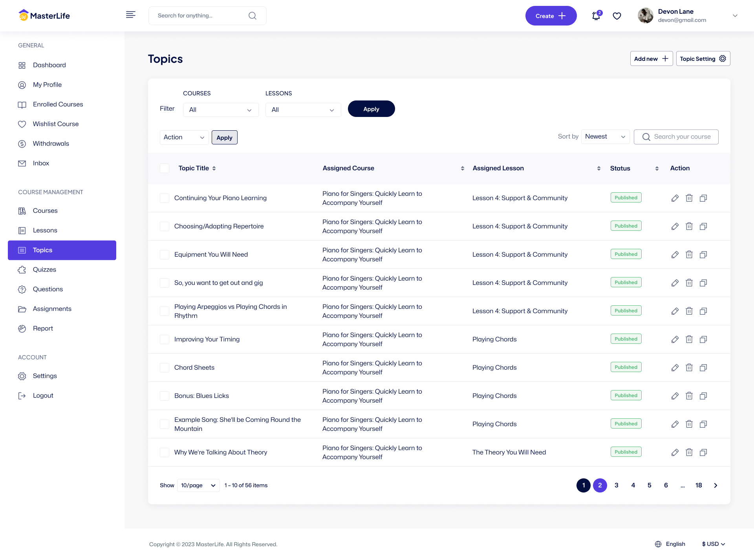754x560 pixels.
Task: Delete the Equipment You Will Need topic
Action: [689, 255]
